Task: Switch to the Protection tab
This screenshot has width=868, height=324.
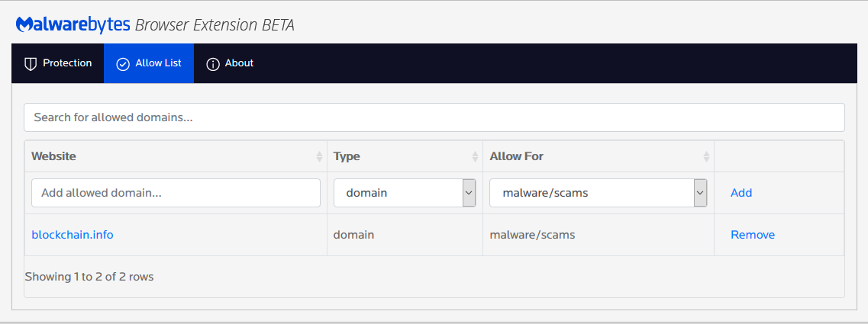Action: (x=58, y=63)
